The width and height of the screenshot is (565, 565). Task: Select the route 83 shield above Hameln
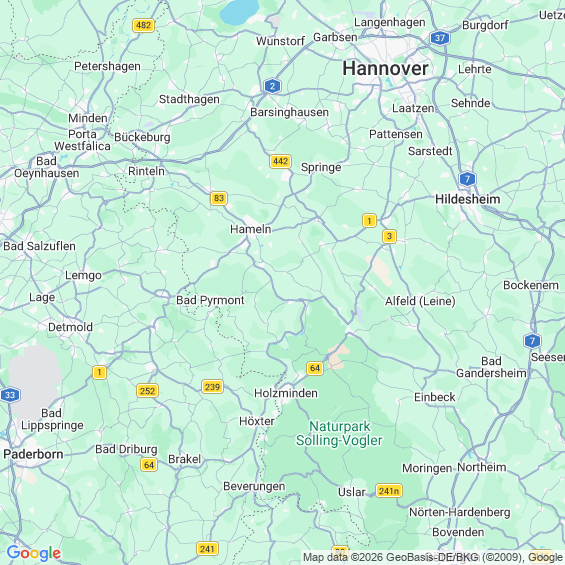tap(219, 198)
